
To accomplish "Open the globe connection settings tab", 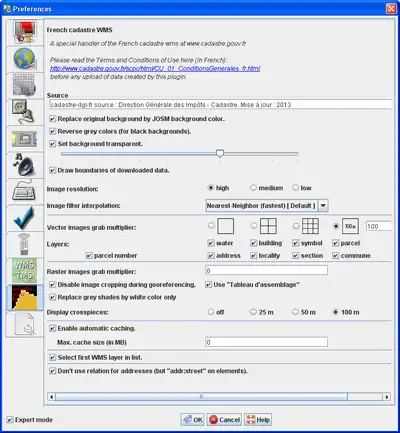I will 24,59.
